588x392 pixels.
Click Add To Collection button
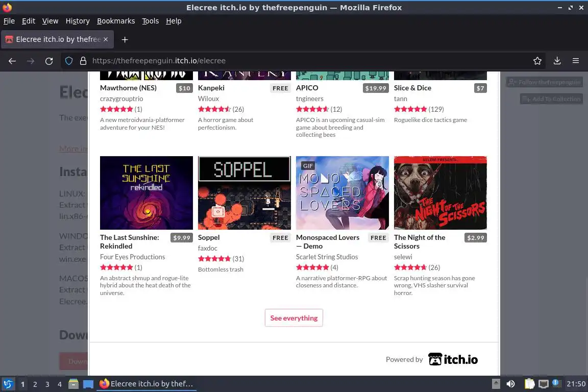551,99
